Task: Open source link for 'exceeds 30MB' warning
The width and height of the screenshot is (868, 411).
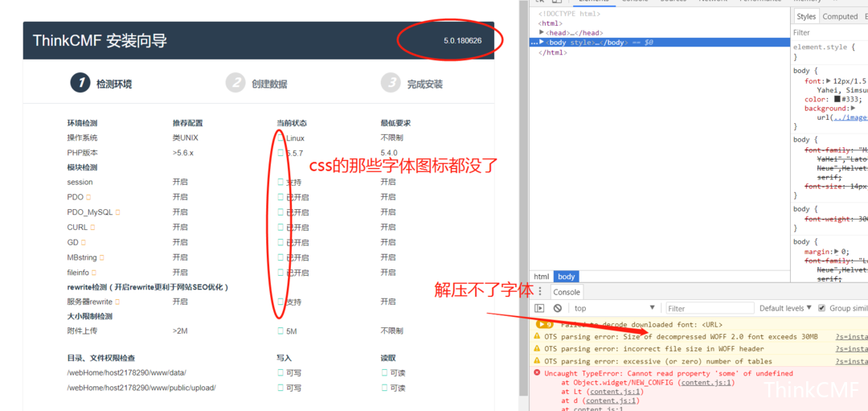Action: pos(851,337)
